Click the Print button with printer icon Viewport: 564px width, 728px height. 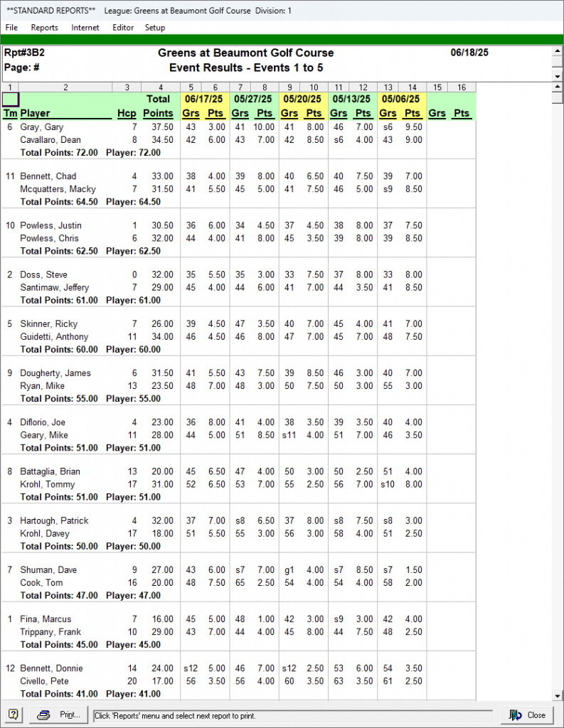point(60,715)
